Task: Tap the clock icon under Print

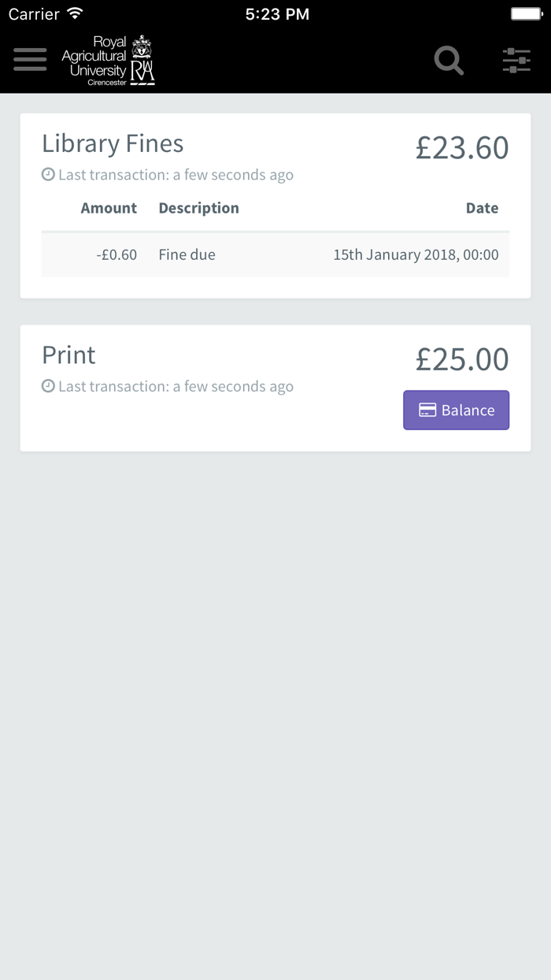Action: pos(48,386)
